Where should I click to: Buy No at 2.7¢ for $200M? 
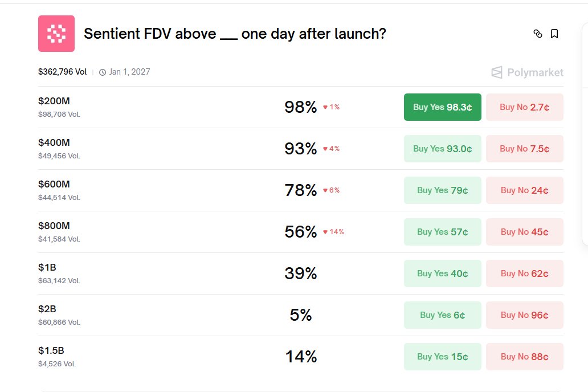tap(524, 107)
